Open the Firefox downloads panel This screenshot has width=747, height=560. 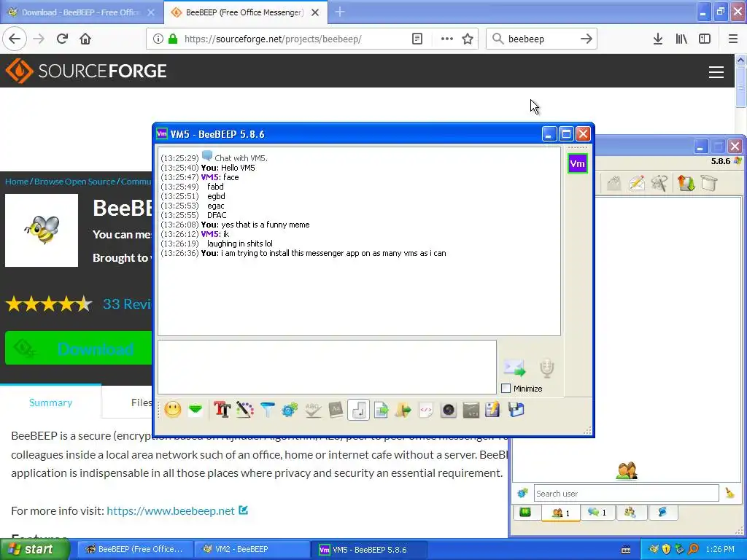658,39
